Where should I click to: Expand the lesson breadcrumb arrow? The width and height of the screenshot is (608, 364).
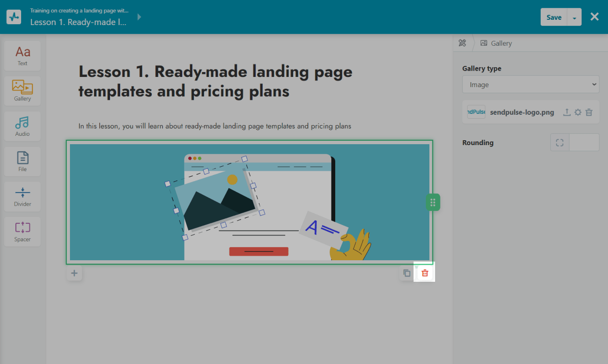point(139,17)
